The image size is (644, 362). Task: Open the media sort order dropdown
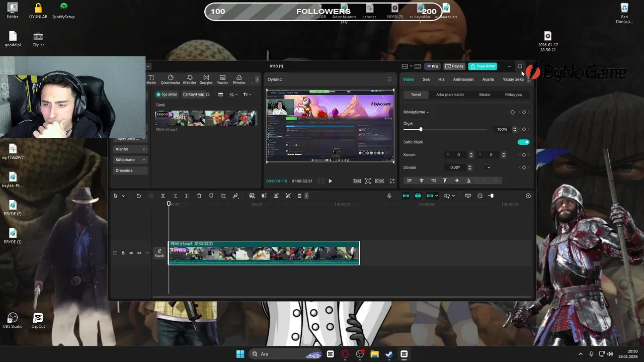233,95
